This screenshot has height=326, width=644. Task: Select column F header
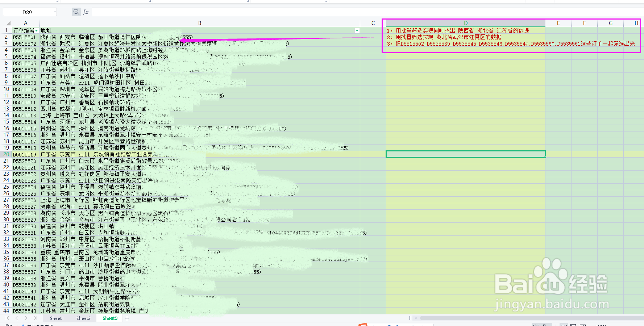(585, 23)
